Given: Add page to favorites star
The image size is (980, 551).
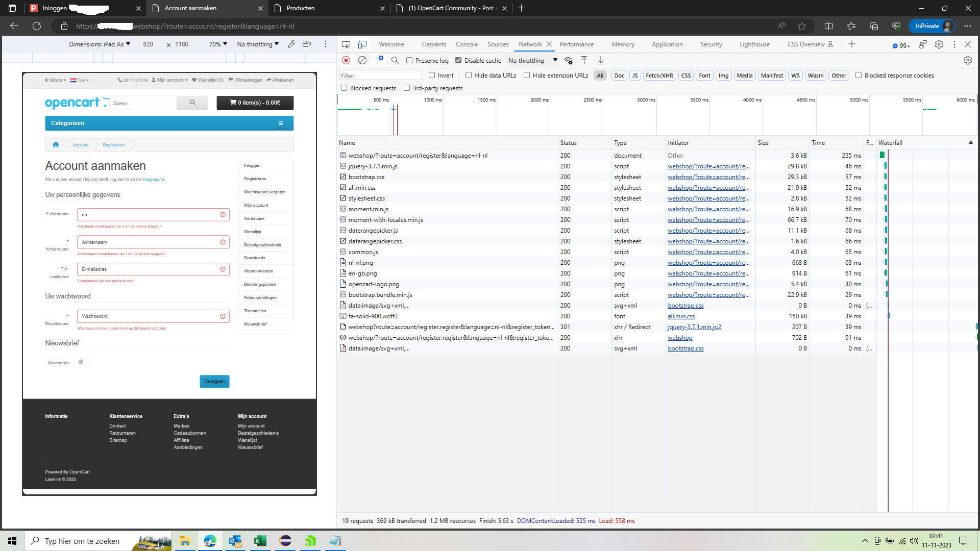Looking at the screenshot, I should click(802, 26).
